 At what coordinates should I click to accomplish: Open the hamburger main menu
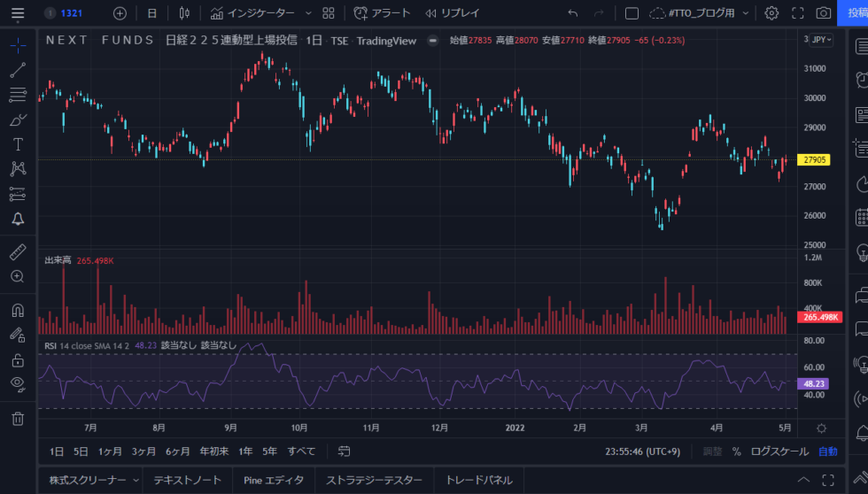pyautogui.click(x=18, y=13)
